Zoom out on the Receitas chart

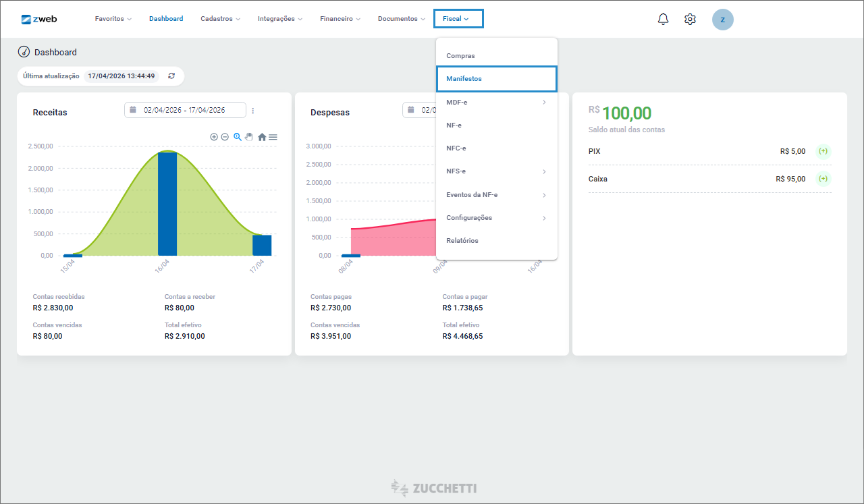click(x=225, y=137)
